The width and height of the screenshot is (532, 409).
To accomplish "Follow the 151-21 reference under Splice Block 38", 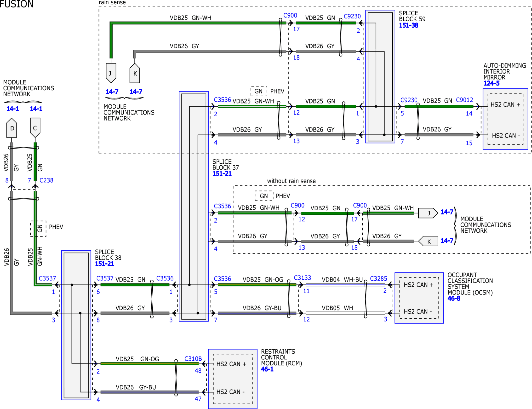I will pos(104,263).
